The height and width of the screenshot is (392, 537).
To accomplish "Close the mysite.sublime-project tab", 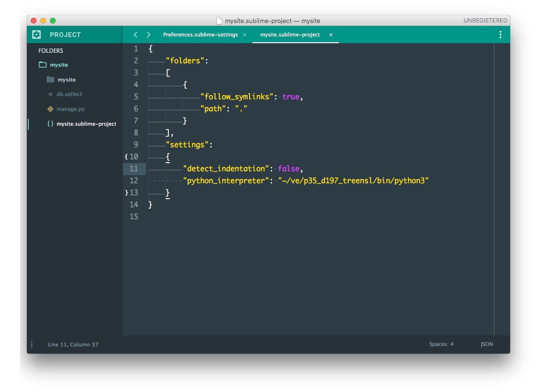I will pos(331,35).
